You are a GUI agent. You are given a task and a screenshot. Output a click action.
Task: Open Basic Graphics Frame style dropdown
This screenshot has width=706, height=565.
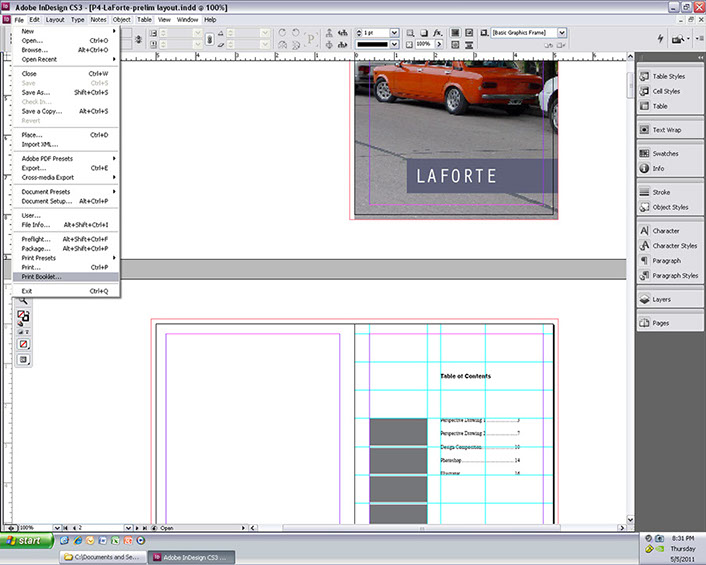click(x=561, y=32)
